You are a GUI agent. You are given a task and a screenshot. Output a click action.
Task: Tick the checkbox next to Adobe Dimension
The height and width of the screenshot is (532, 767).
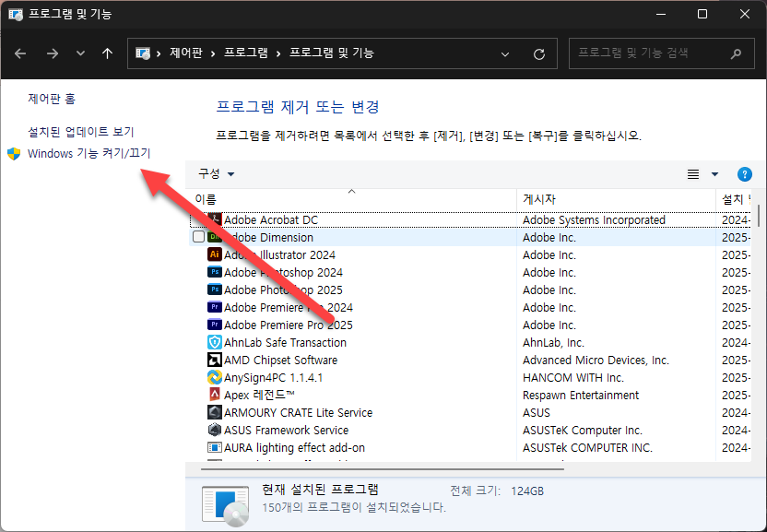[x=198, y=237]
